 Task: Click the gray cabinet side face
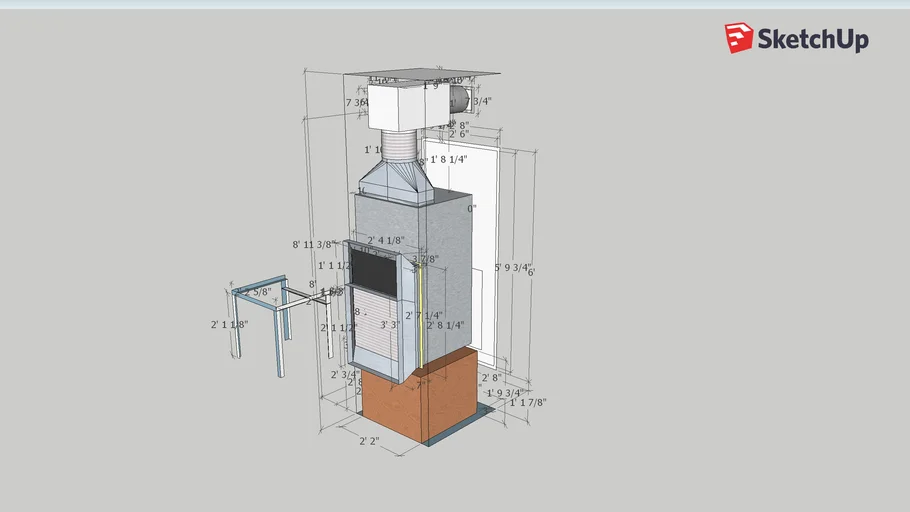tap(449, 279)
